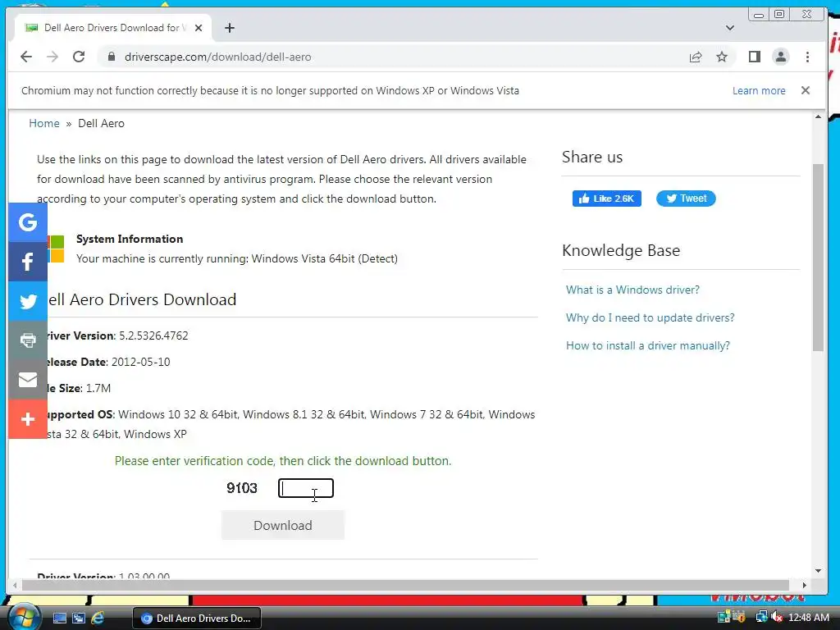Click the Dell Aero Drivers Download heading
The width and height of the screenshot is (840, 630).
(x=141, y=299)
